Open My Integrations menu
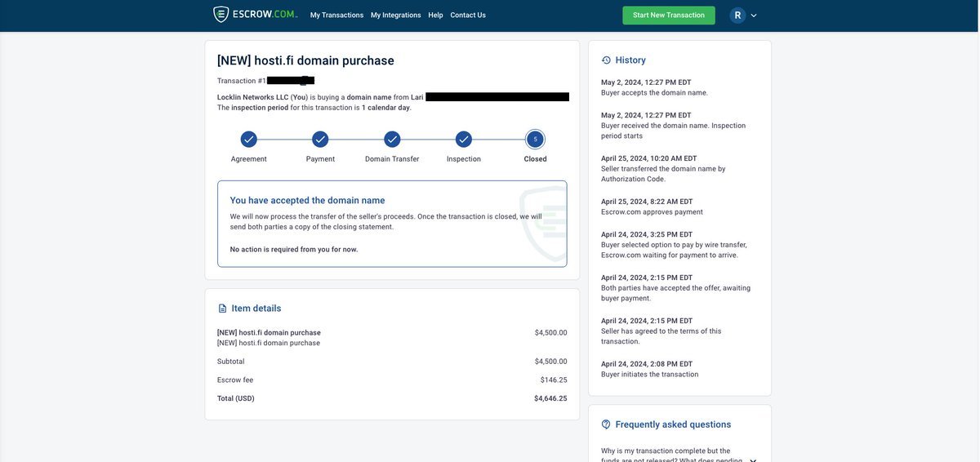The image size is (980, 462). pos(396,15)
